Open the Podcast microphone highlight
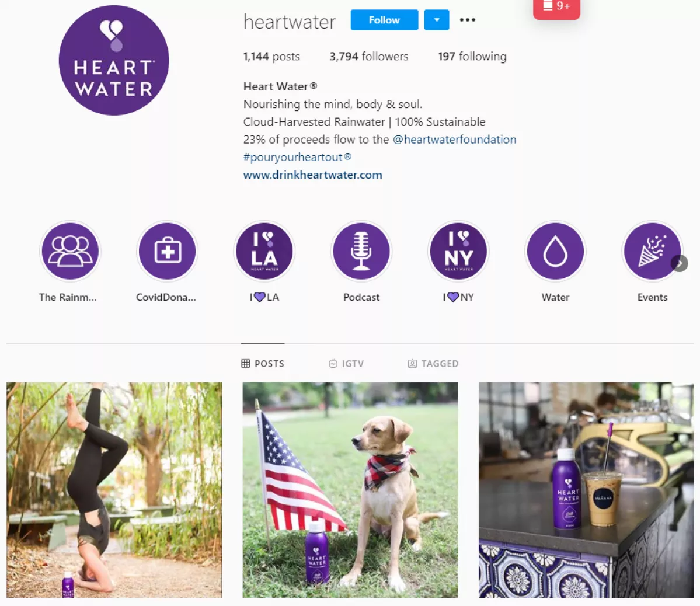This screenshot has height=606, width=700. 361,251
